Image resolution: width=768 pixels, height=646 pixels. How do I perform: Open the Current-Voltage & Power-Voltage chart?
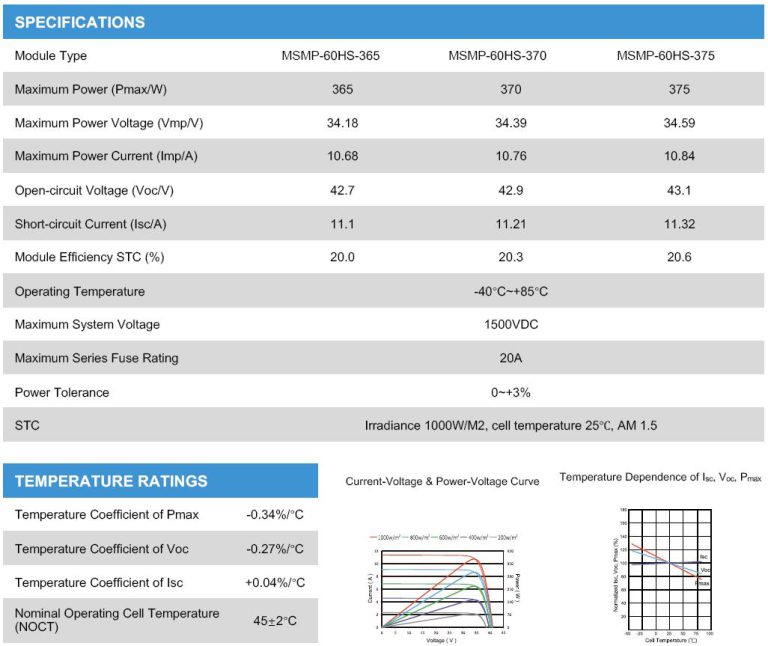(x=442, y=589)
